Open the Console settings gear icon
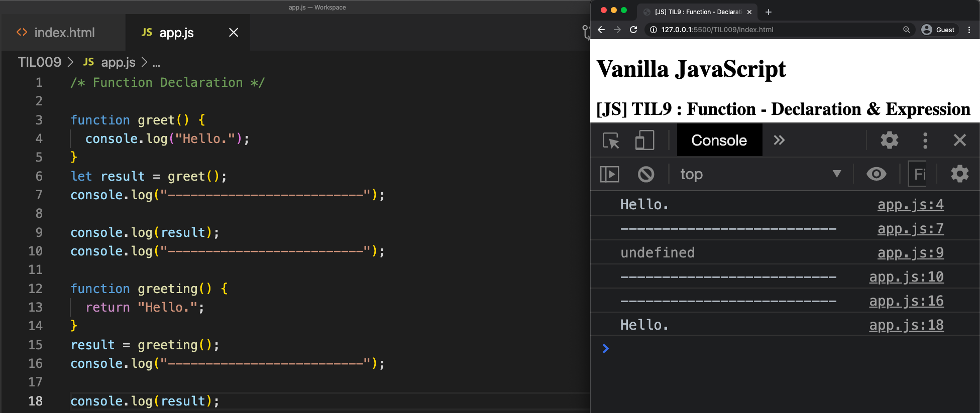This screenshot has height=413, width=980. [959, 174]
